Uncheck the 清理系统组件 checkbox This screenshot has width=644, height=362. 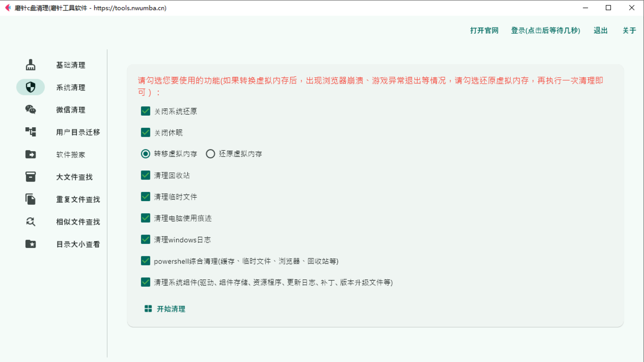[x=145, y=282]
